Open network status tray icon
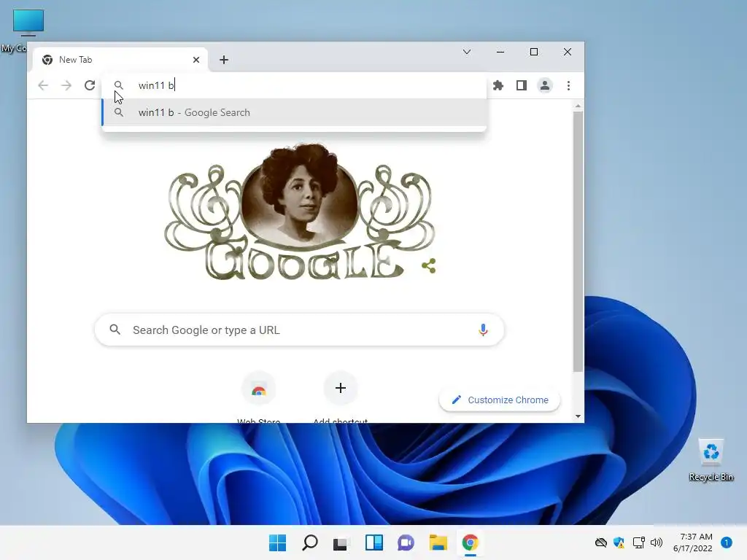The width and height of the screenshot is (747, 560). coord(638,542)
